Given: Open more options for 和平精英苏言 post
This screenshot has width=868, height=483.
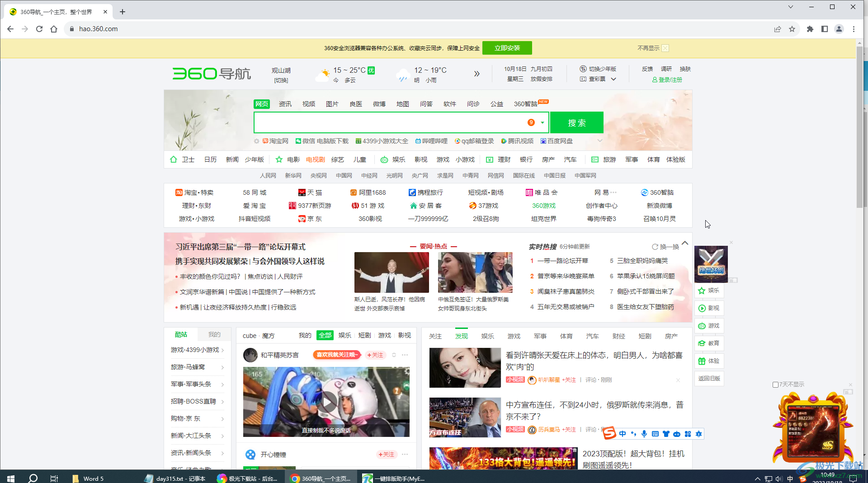Looking at the screenshot, I should tap(405, 355).
